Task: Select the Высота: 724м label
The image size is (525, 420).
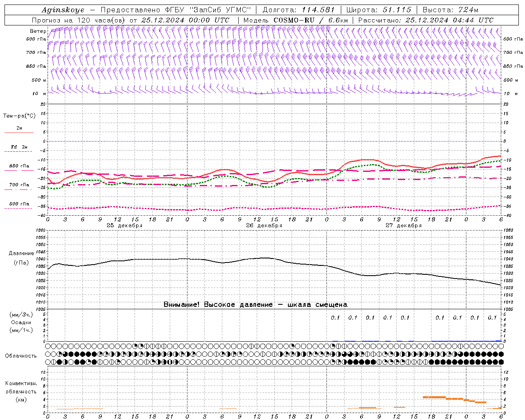Action: click(450, 10)
